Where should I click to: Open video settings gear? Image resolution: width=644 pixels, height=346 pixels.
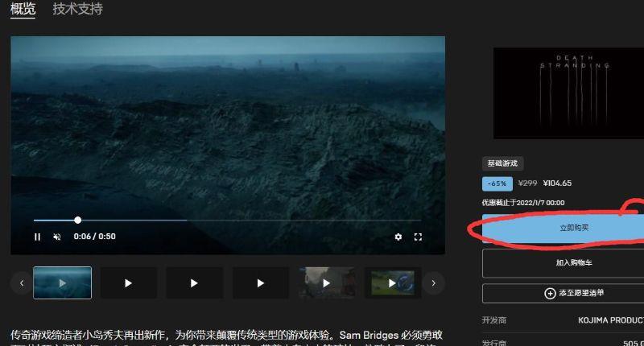tap(398, 237)
